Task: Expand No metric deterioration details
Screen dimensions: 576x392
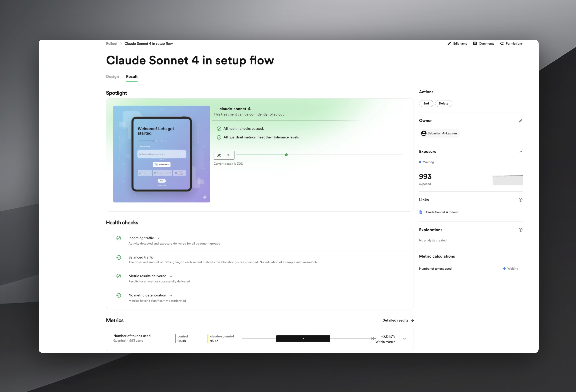Action: (x=171, y=296)
